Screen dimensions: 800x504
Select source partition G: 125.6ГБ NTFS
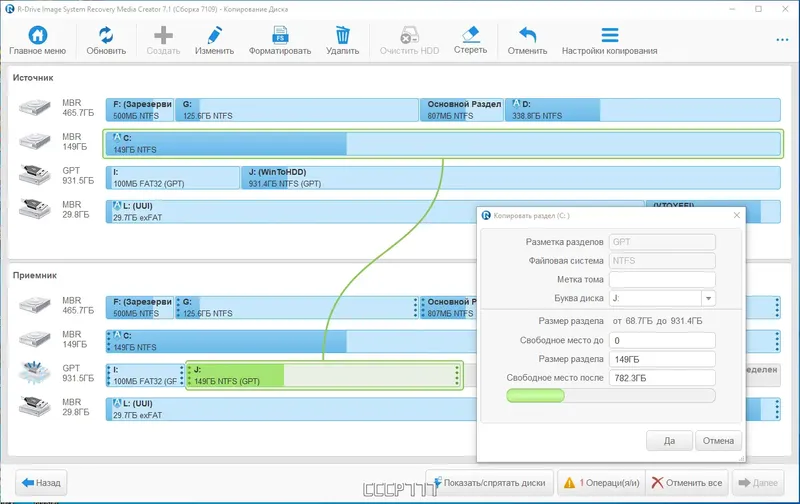click(296, 110)
